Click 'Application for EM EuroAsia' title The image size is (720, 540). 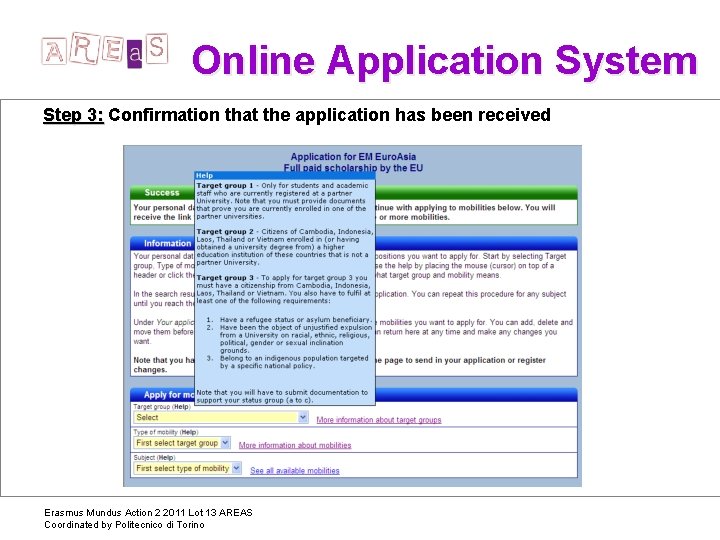[x=353, y=157]
